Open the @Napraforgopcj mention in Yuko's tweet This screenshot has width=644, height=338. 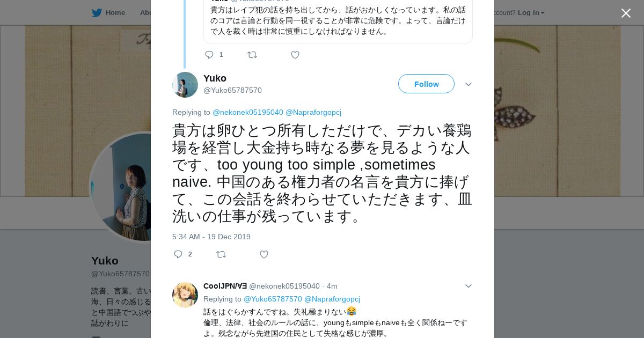[x=313, y=112]
